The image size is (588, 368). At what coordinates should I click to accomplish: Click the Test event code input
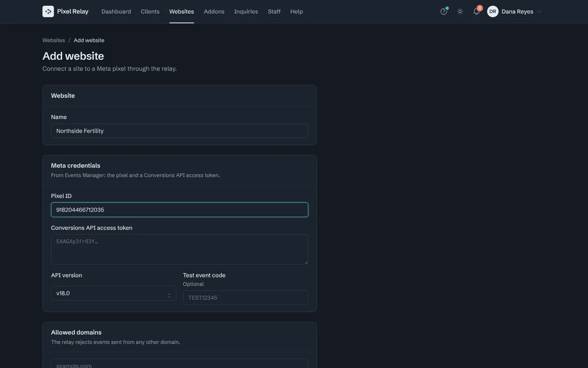[245, 298]
